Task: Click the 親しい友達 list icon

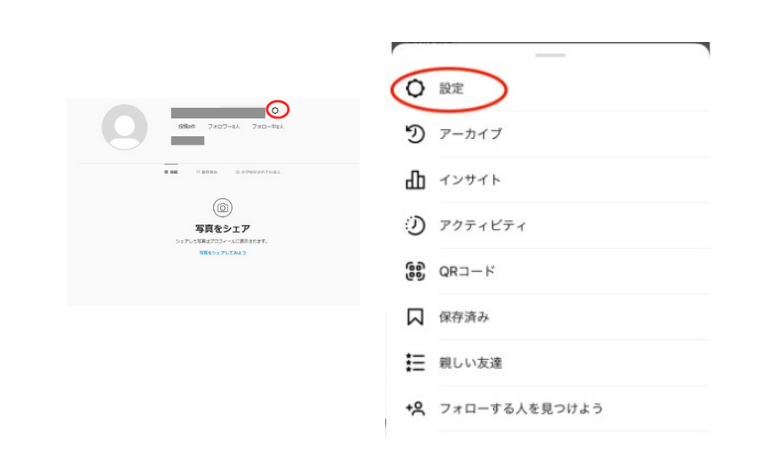Action: [x=415, y=362]
